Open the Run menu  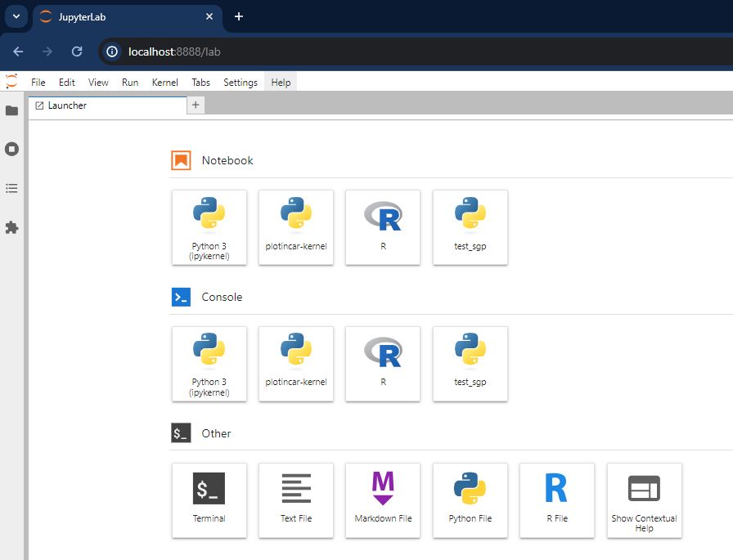click(x=130, y=83)
